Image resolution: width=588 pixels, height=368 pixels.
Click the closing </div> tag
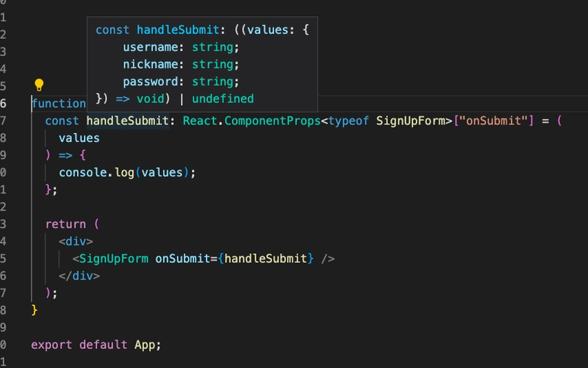(x=79, y=276)
